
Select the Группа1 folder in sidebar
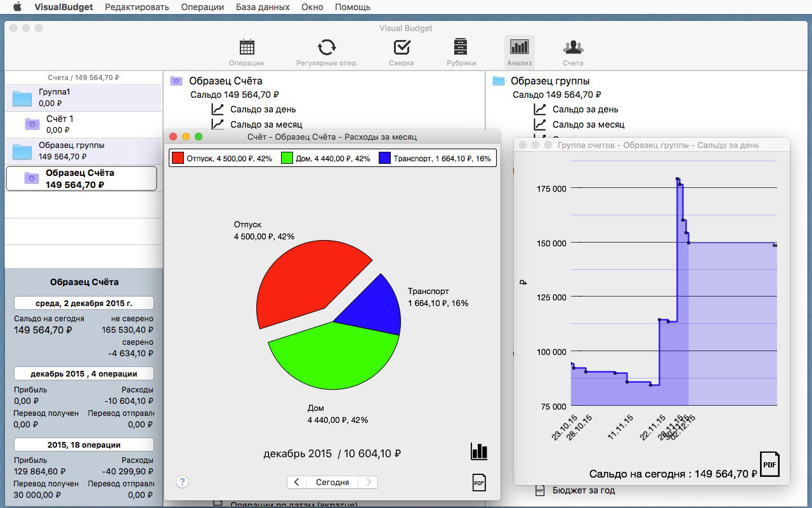pos(84,98)
